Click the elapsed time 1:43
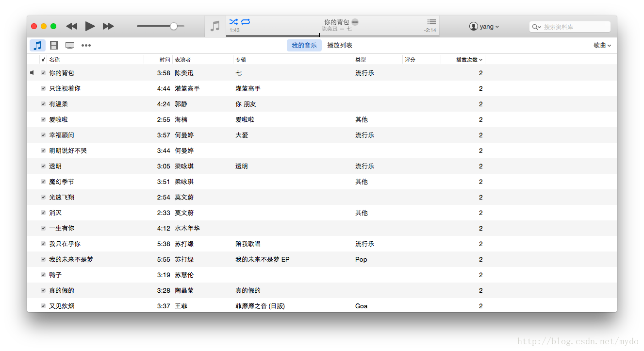Viewport: 644px width, 351px height. pos(234,30)
